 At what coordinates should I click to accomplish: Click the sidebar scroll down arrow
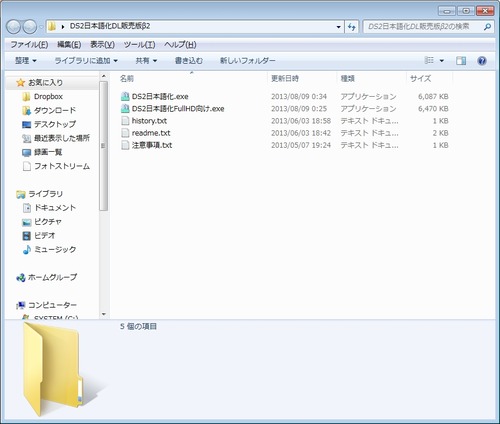tap(104, 314)
